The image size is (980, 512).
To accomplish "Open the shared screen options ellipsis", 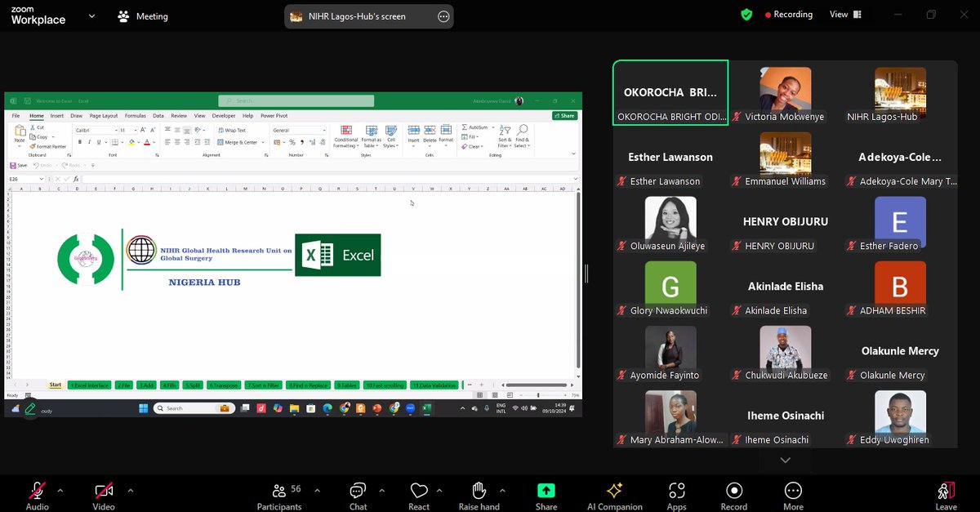I will coord(443,16).
